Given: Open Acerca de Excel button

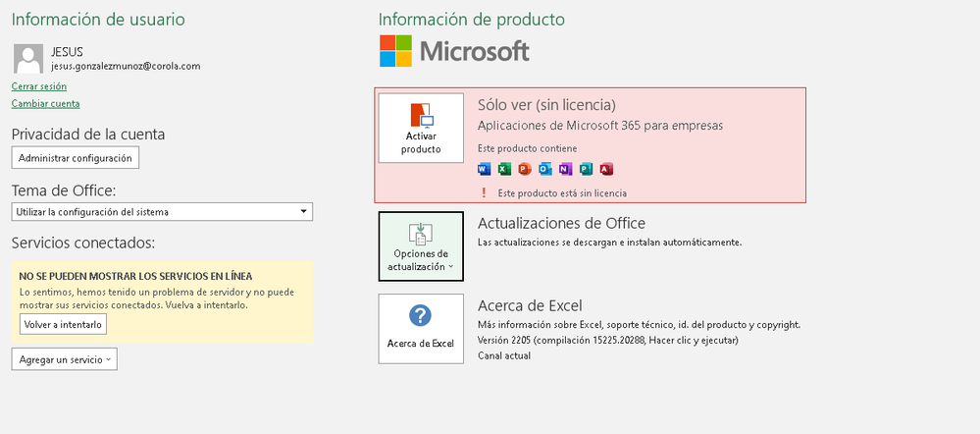Looking at the screenshot, I should 421,329.
